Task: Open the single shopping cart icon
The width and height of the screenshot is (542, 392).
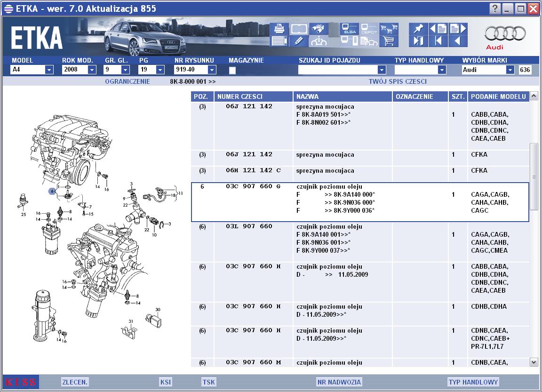Action: [389, 41]
